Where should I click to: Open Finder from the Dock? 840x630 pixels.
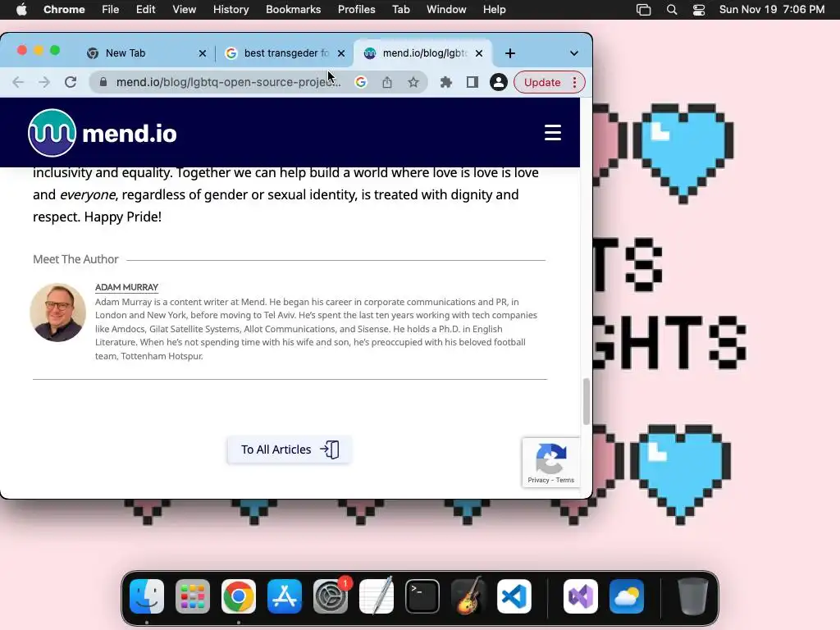[x=147, y=596]
